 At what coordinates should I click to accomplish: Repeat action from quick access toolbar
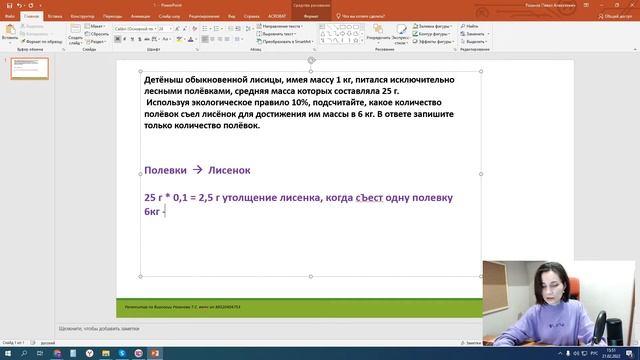coord(31,5)
